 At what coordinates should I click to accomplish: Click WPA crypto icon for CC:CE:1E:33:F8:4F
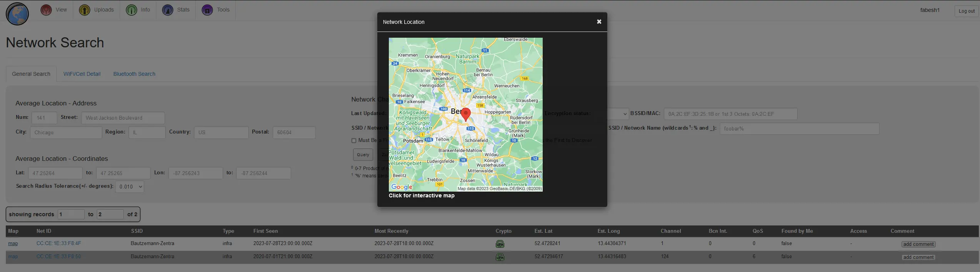click(x=500, y=244)
